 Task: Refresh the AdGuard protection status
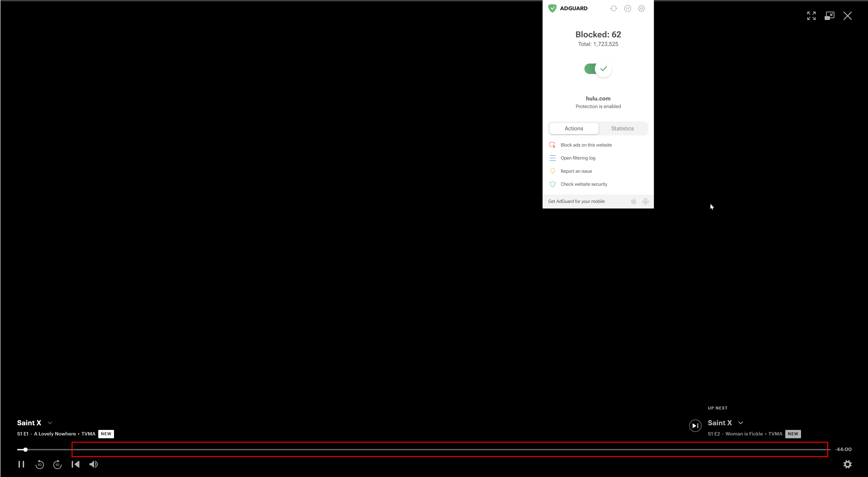click(x=613, y=8)
